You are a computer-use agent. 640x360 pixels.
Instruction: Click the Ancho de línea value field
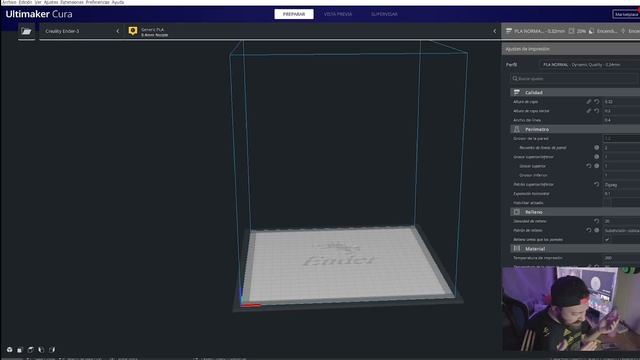pos(622,120)
